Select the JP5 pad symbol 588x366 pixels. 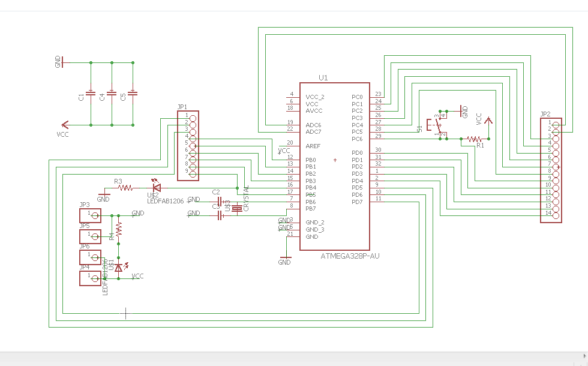tap(91, 236)
